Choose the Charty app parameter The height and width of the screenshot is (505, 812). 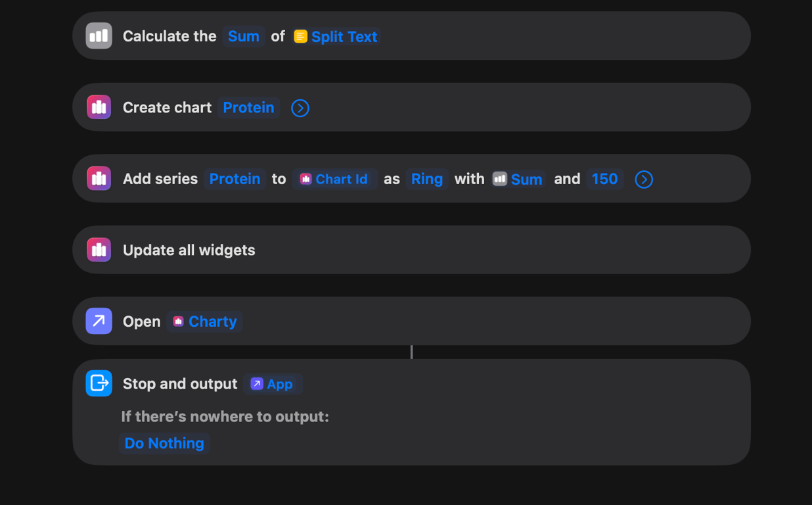pos(204,322)
